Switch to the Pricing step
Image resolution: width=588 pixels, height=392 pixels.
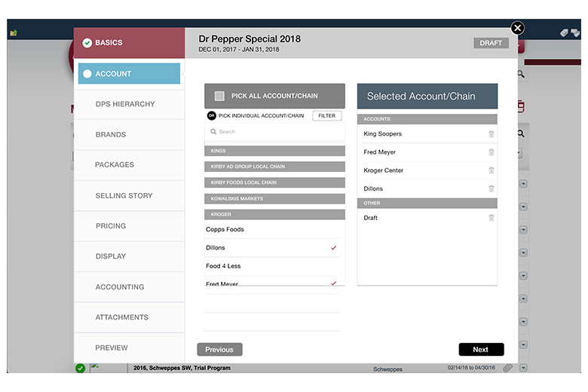129,226
